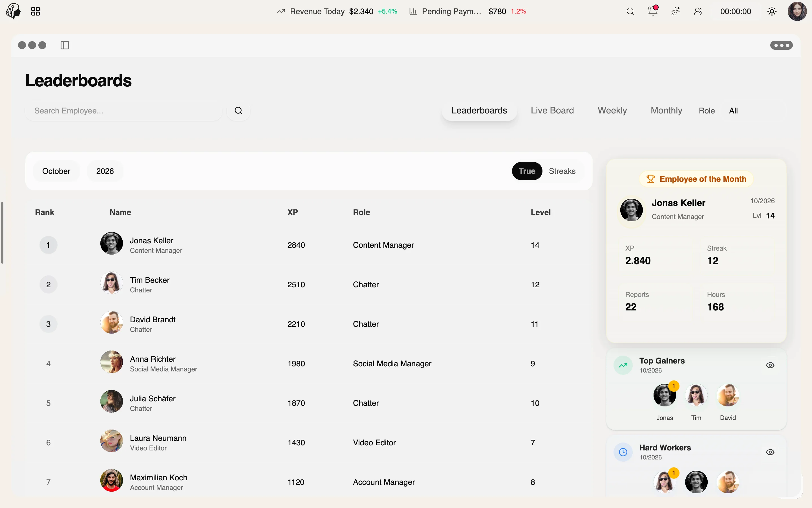This screenshot has height=508, width=812.
Task: Select the True toggle option
Action: 527,171
